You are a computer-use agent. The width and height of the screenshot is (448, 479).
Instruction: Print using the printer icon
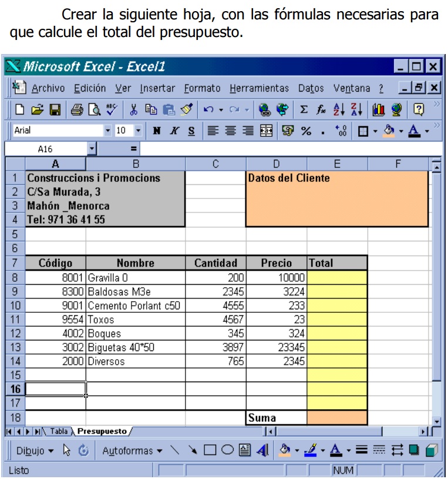(x=77, y=110)
